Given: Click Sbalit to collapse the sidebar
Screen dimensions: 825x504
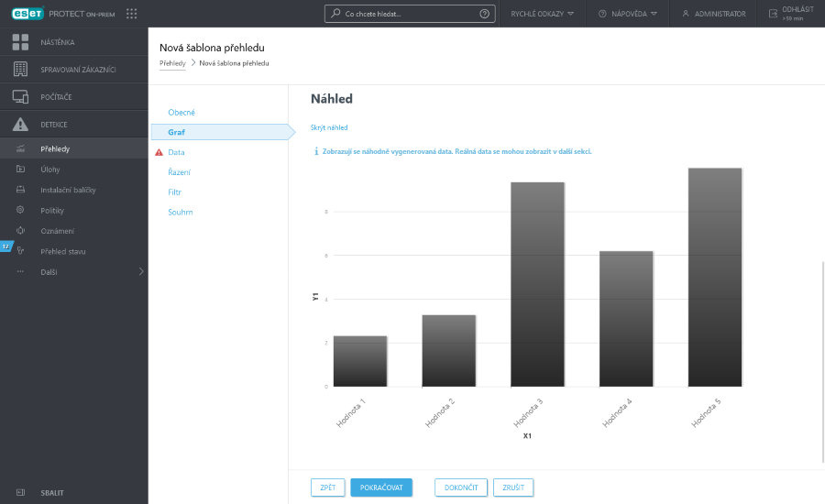Looking at the screenshot, I should click(x=52, y=493).
